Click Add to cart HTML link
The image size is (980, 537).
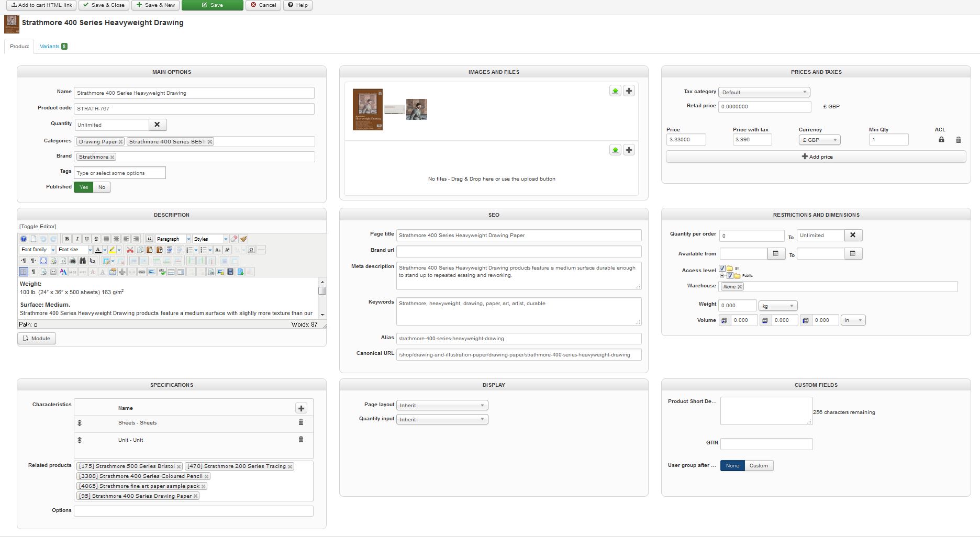41,5
